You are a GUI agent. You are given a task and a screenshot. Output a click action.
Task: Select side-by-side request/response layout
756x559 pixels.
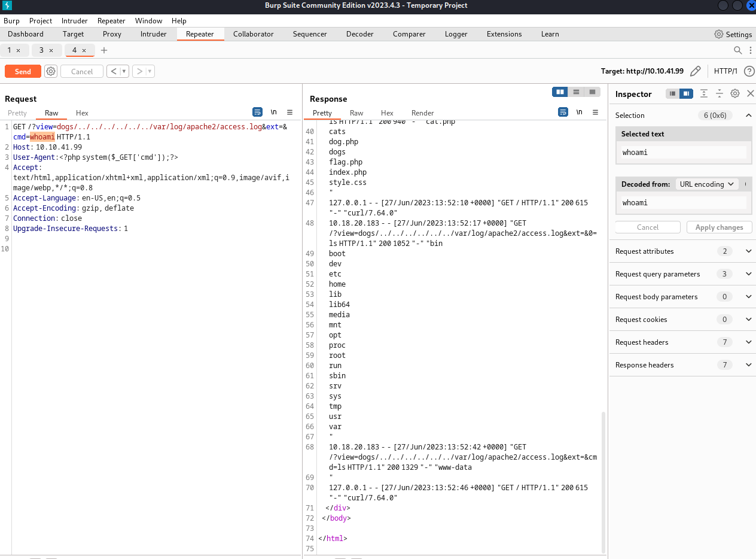[x=560, y=92]
